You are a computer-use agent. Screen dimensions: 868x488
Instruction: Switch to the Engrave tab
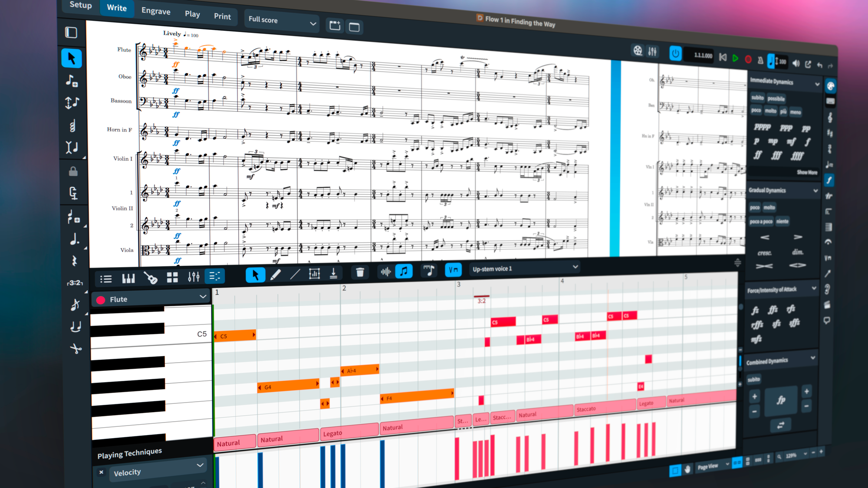(x=156, y=11)
